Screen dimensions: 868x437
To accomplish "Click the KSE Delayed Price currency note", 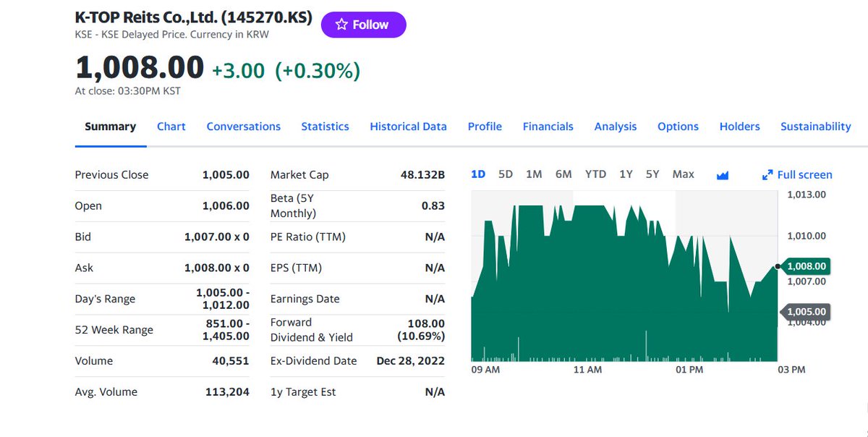I will (x=172, y=35).
